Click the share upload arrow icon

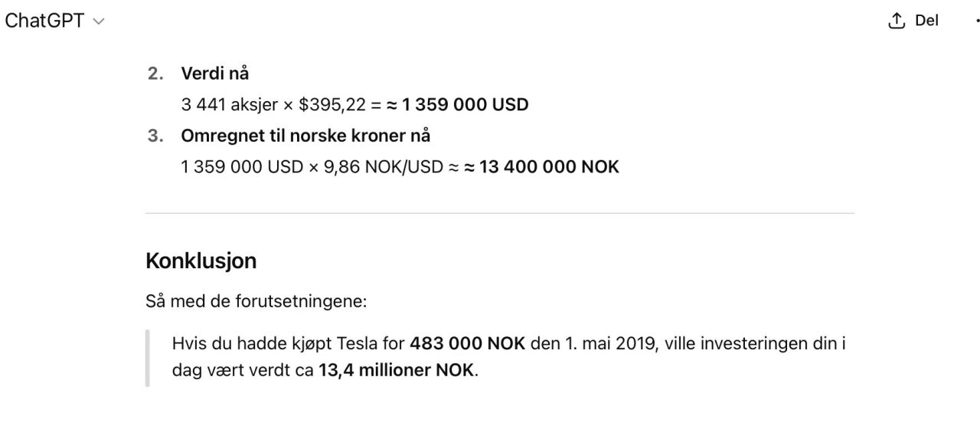click(896, 21)
